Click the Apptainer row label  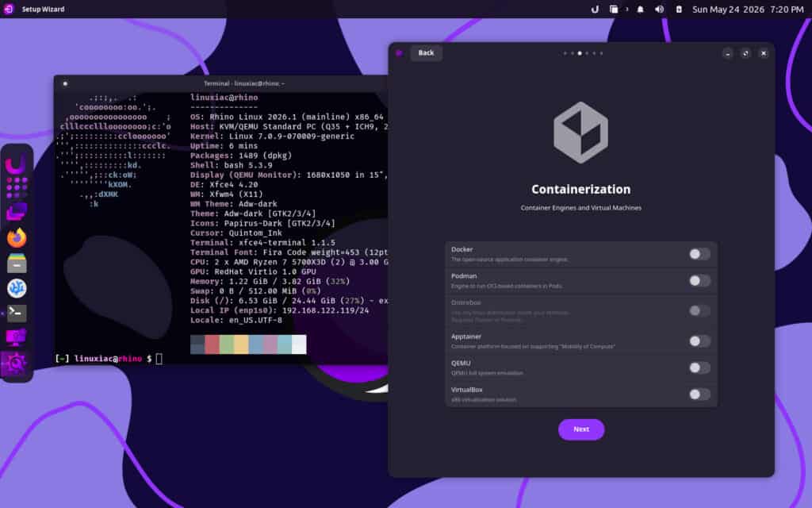tap(466, 337)
